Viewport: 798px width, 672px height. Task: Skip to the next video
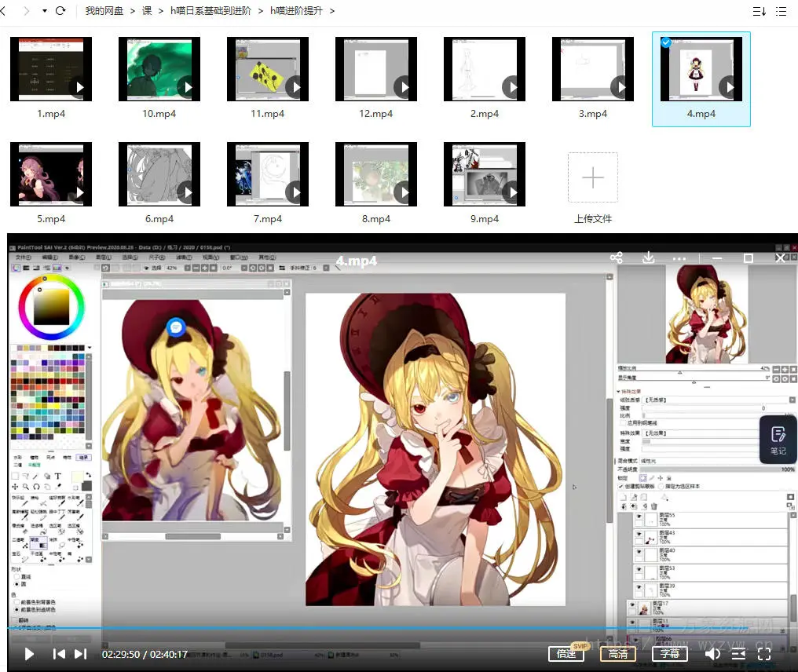[x=80, y=654]
